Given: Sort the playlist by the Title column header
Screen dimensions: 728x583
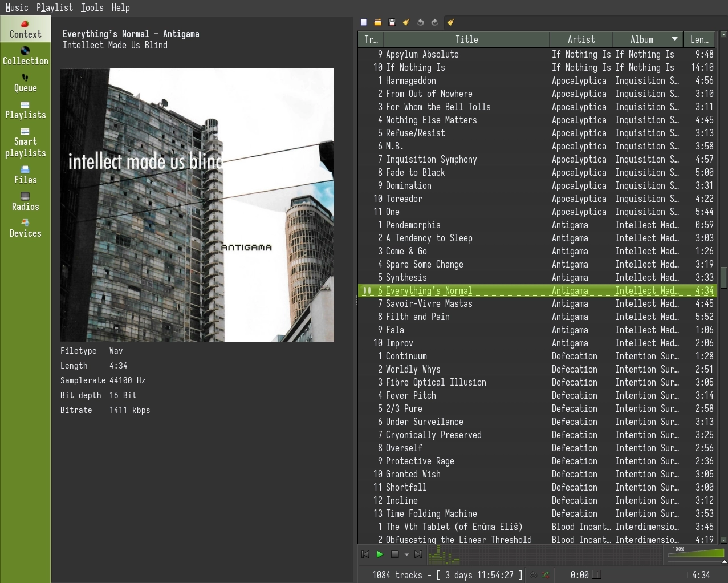Looking at the screenshot, I should (x=467, y=39).
